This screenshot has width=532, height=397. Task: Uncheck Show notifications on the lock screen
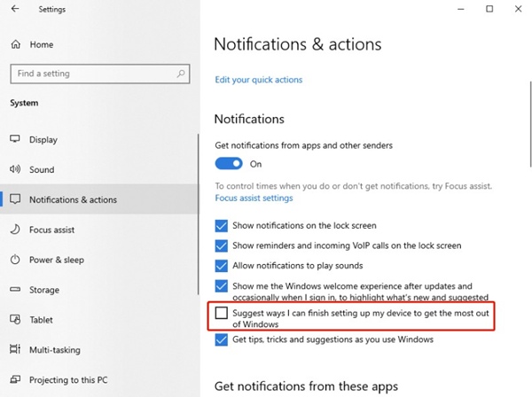pos(221,225)
